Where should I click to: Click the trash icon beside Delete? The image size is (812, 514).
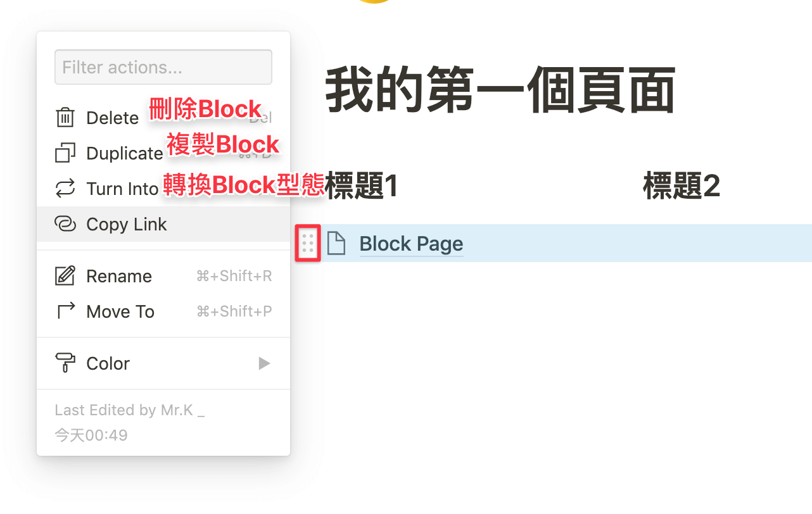coord(65,118)
